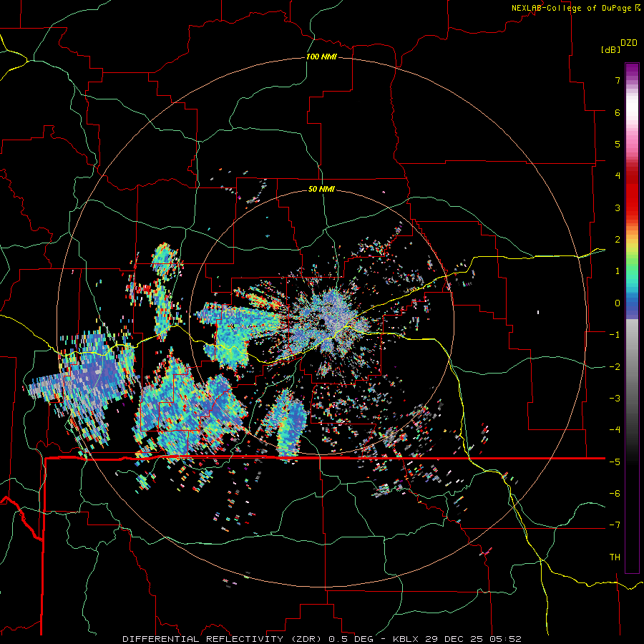Select the 1 value on the scale
The width and height of the screenshot is (644, 644).
618,271
